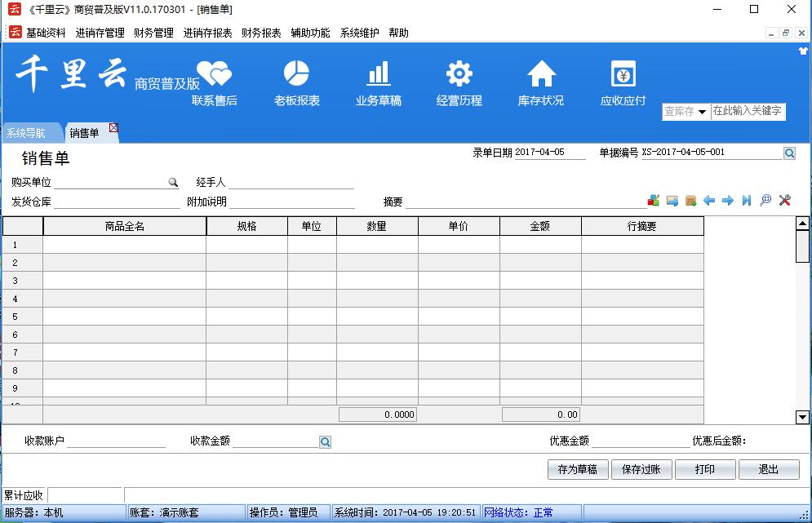812x523 pixels.
Task: Click the 数量 column header
Action: [x=378, y=226]
